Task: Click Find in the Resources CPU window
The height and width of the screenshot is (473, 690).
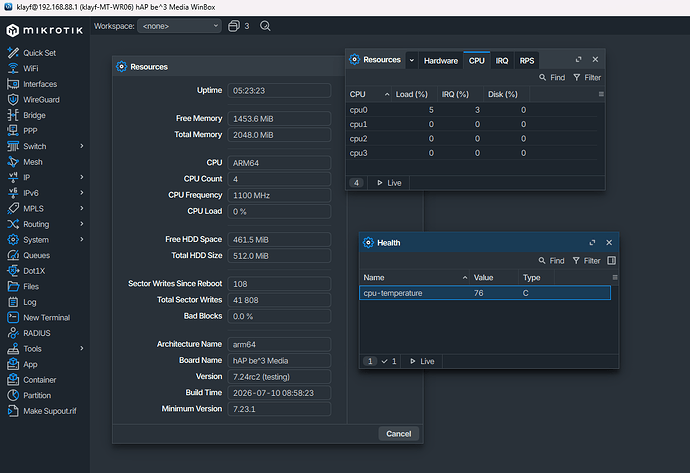Action: [552, 77]
